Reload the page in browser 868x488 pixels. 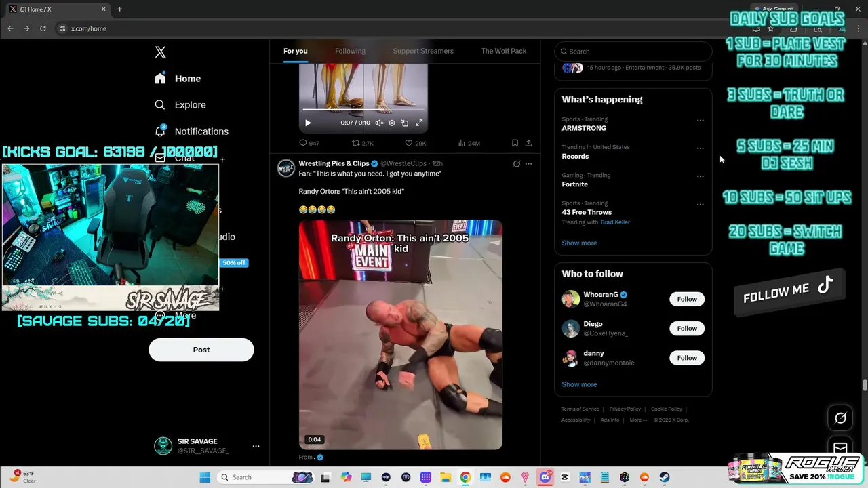click(43, 28)
